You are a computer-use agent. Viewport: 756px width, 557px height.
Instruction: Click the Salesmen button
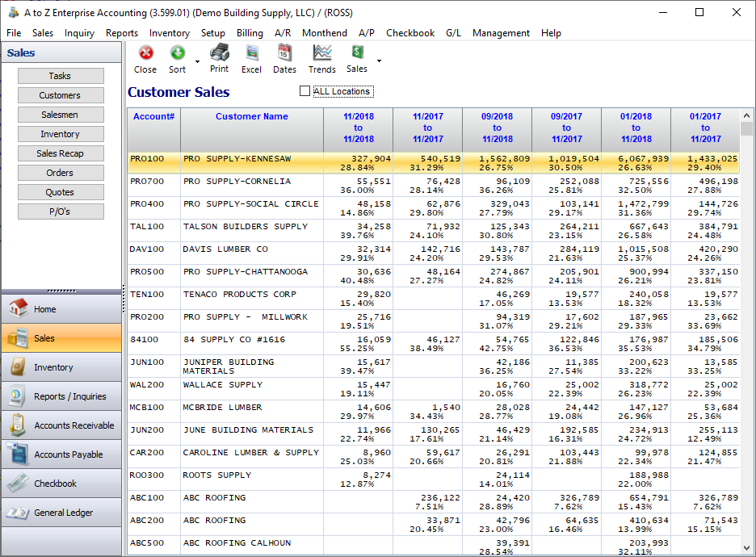pyautogui.click(x=61, y=115)
